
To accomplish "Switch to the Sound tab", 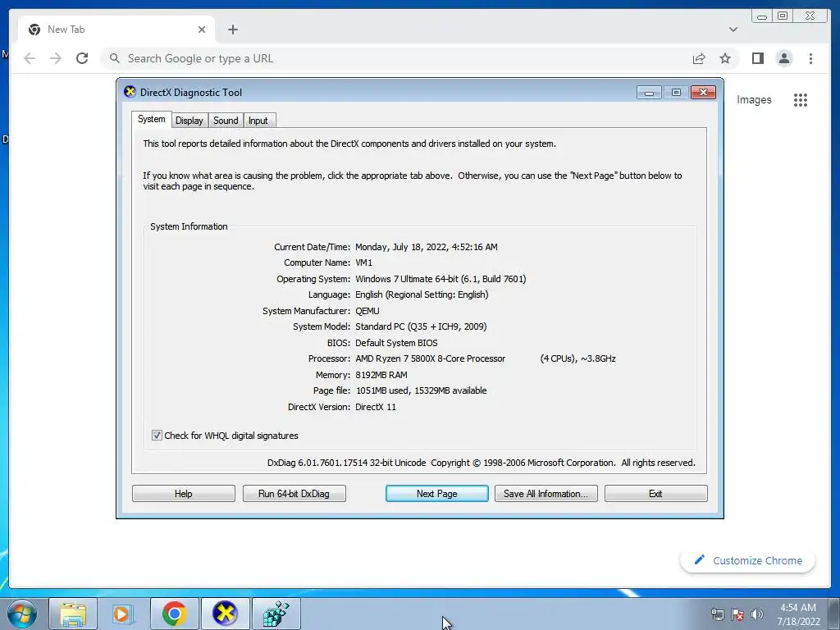I will click(x=226, y=121).
